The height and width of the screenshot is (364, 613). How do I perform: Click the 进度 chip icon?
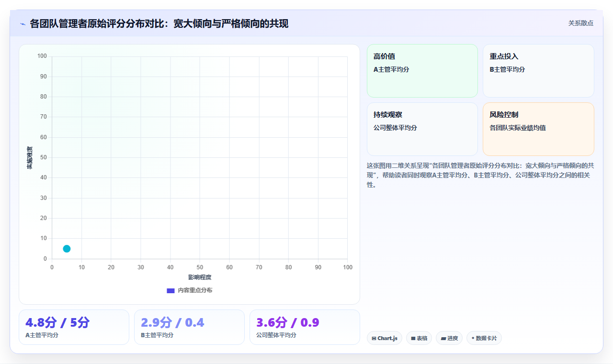tap(443, 339)
